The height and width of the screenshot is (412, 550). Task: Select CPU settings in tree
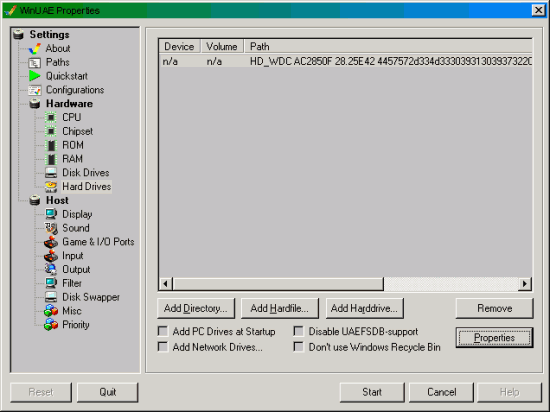72,117
